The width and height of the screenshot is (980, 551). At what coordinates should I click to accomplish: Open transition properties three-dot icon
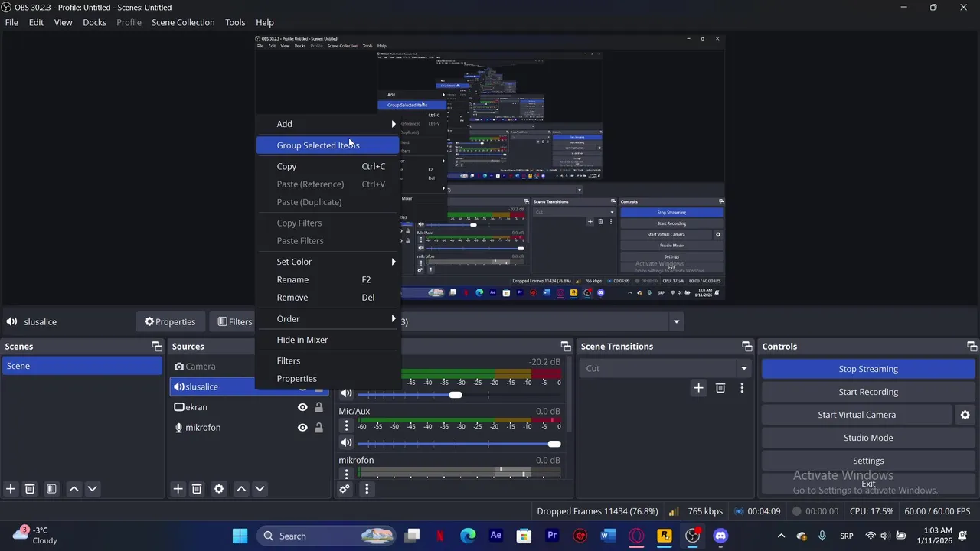coord(742,388)
